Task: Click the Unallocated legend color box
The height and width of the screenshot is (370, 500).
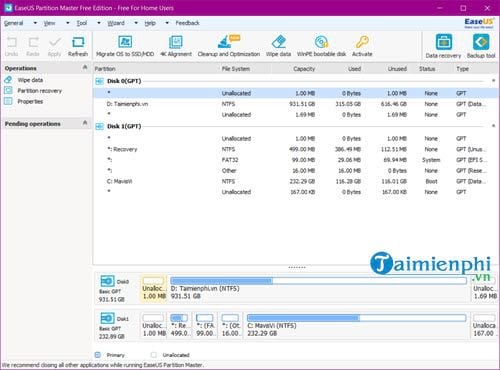Action: click(154, 355)
